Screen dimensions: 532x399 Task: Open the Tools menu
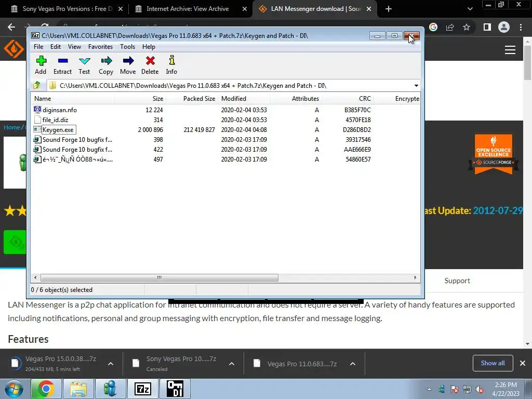128,46
